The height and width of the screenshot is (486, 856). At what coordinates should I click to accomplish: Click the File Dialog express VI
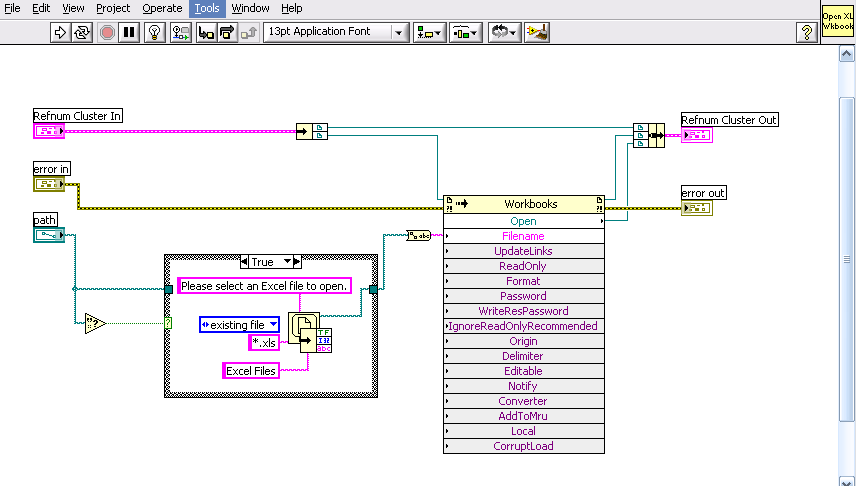[x=310, y=333]
